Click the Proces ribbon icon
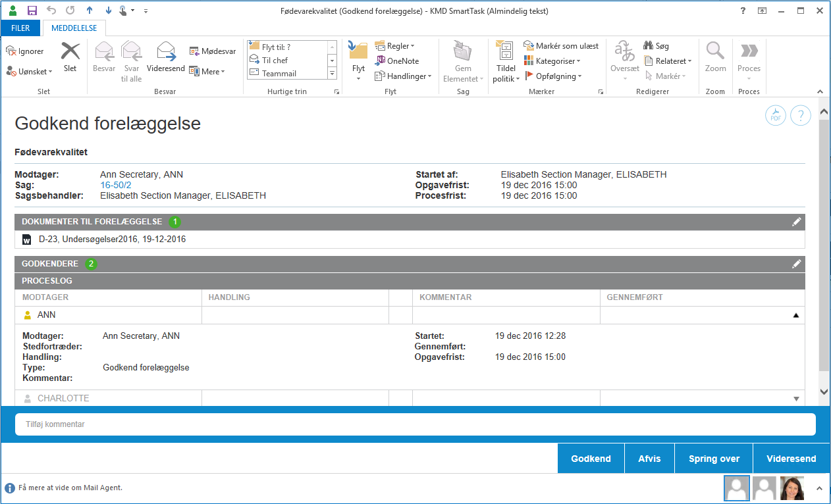The height and width of the screenshot is (504, 831). coord(749,51)
